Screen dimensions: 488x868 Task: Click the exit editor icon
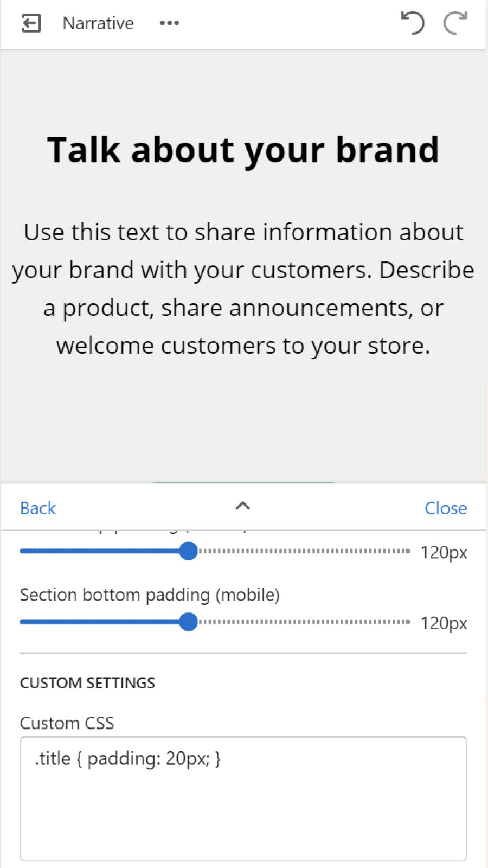tap(31, 23)
